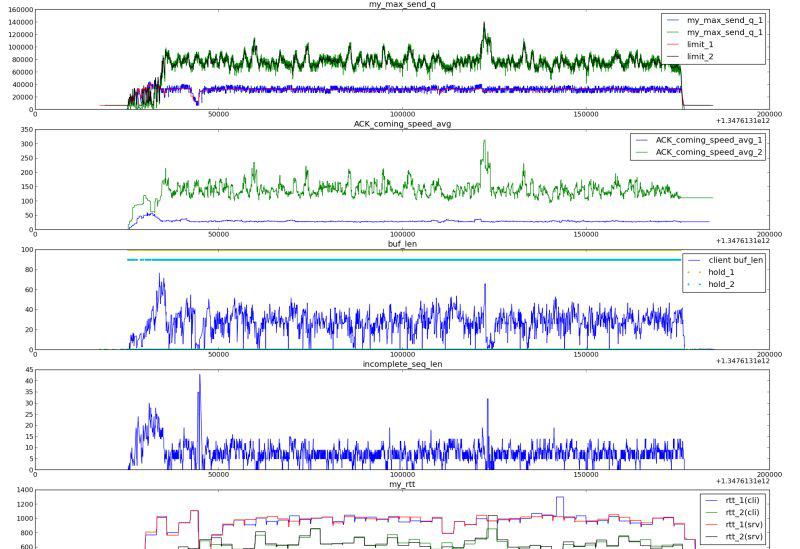Click the 300 y-axis tick label
Screen dimensions: 800x549
tap(27, 144)
